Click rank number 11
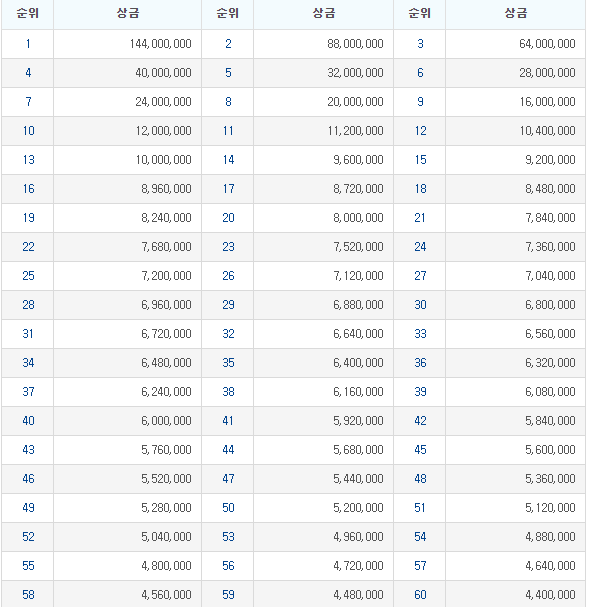 pos(228,131)
